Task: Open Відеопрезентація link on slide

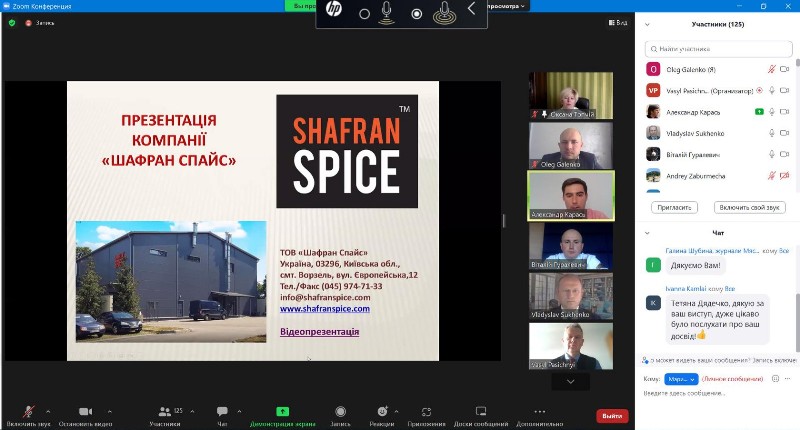Action: click(x=319, y=332)
